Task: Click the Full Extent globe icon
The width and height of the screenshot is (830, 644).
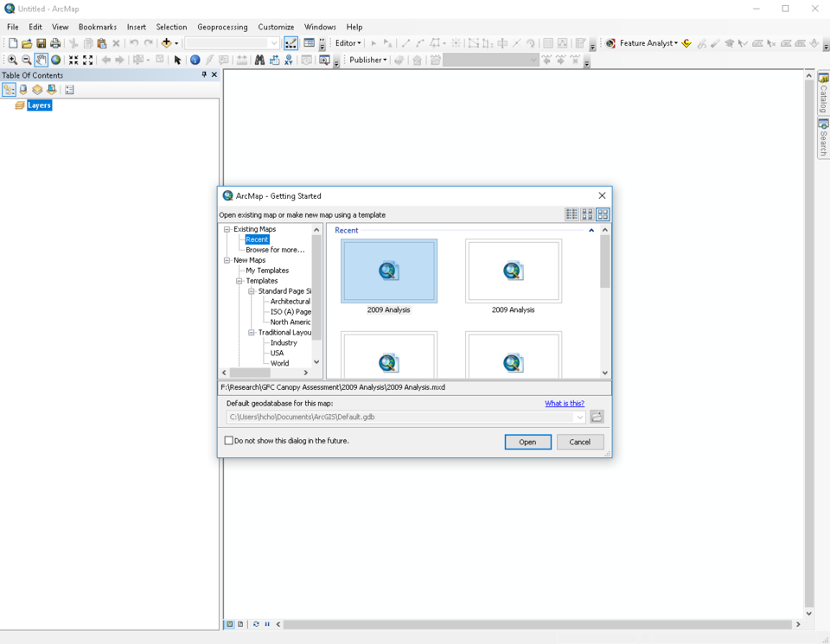Action: (x=54, y=60)
